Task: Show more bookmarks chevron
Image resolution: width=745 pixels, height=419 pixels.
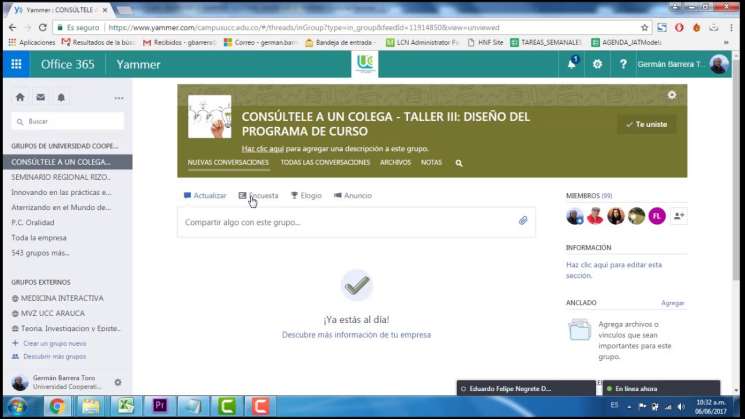Action: (x=726, y=42)
